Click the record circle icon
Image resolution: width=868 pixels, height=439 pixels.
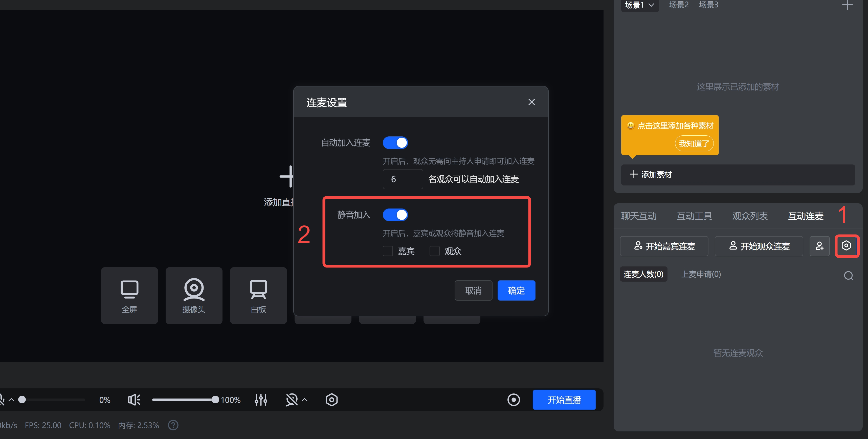(x=514, y=400)
